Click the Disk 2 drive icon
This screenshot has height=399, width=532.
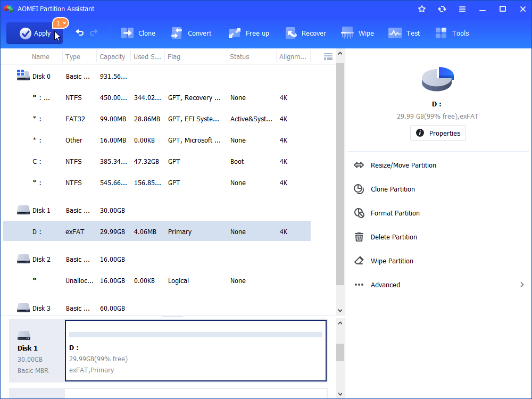pyautogui.click(x=23, y=259)
